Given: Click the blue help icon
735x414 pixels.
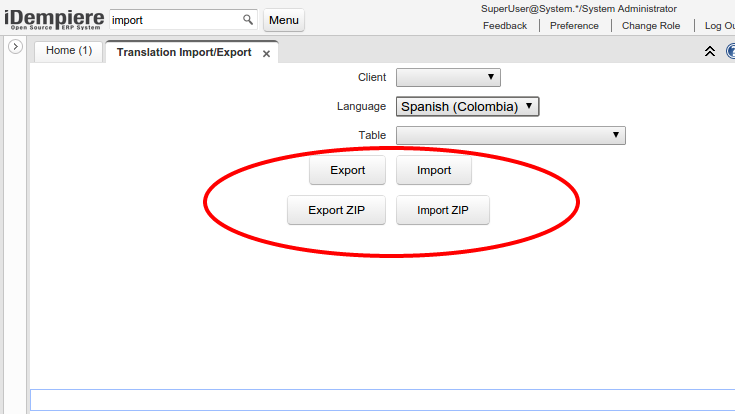Looking at the screenshot, I should 731,51.
